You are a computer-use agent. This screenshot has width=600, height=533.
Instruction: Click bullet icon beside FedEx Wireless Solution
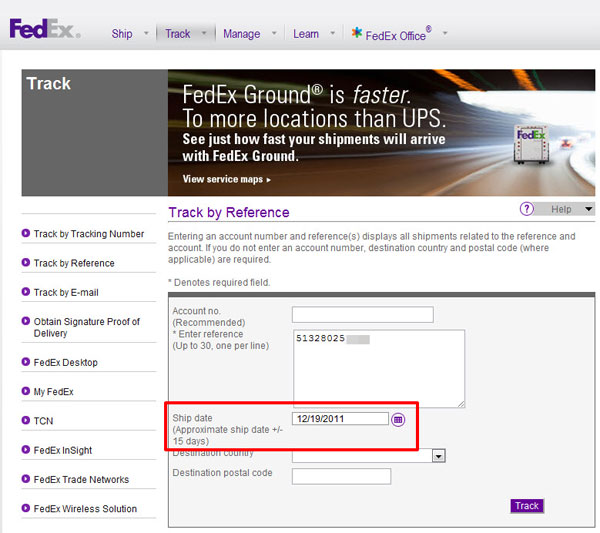(x=26, y=508)
